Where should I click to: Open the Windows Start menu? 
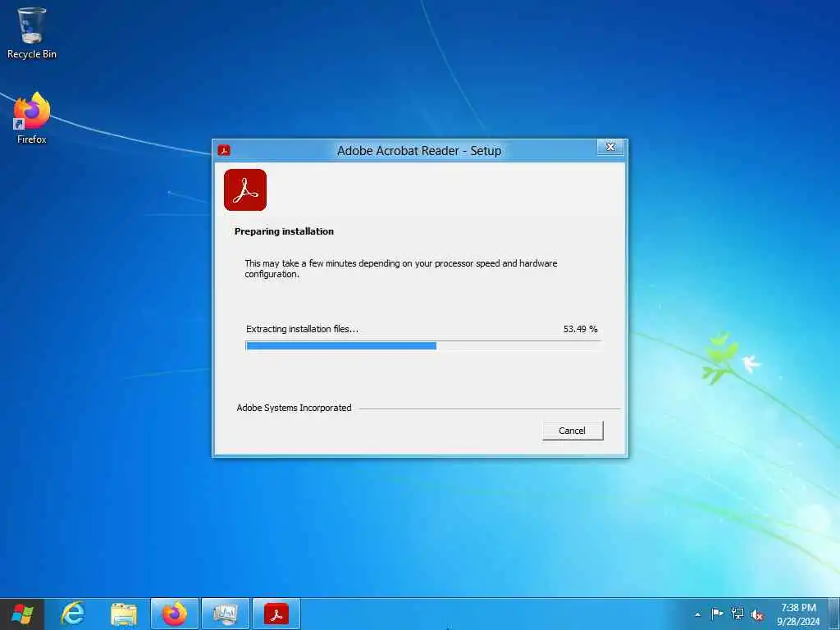(x=22, y=614)
